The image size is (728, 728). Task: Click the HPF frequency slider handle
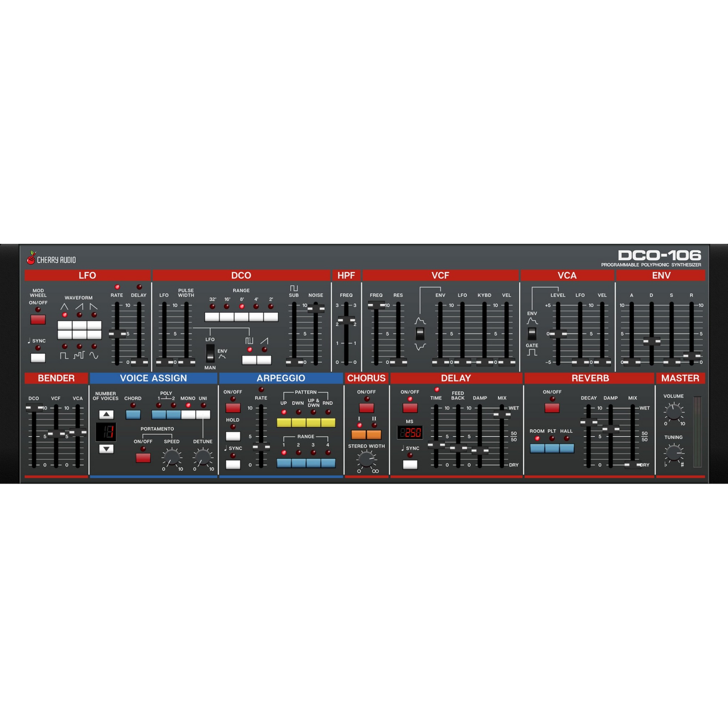346,320
